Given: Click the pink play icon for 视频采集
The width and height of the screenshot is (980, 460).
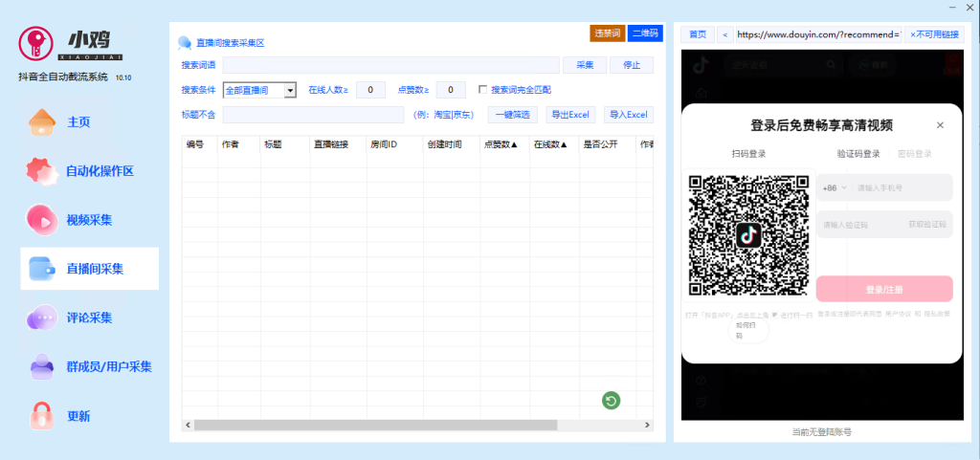Looking at the screenshot, I should click(42, 220).
